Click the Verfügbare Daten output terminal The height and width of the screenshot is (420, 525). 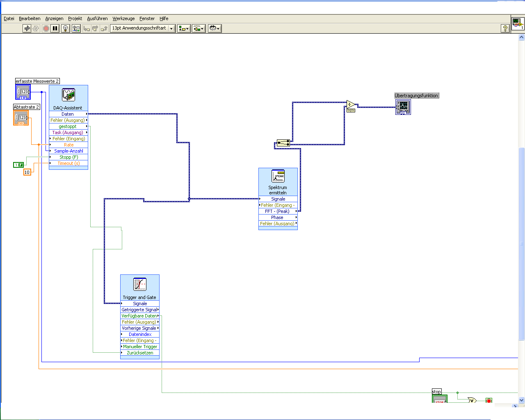pyautogui.click(x=140, y=316)
